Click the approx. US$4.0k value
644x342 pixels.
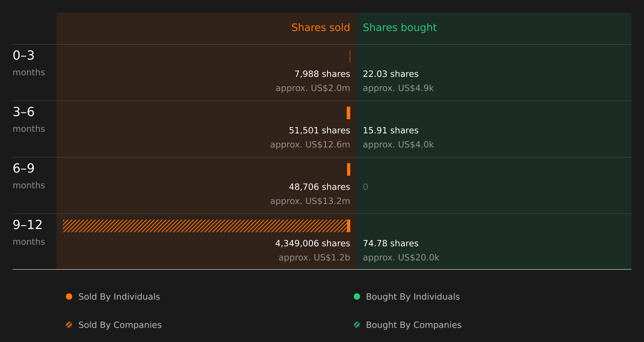coord(398,145)
